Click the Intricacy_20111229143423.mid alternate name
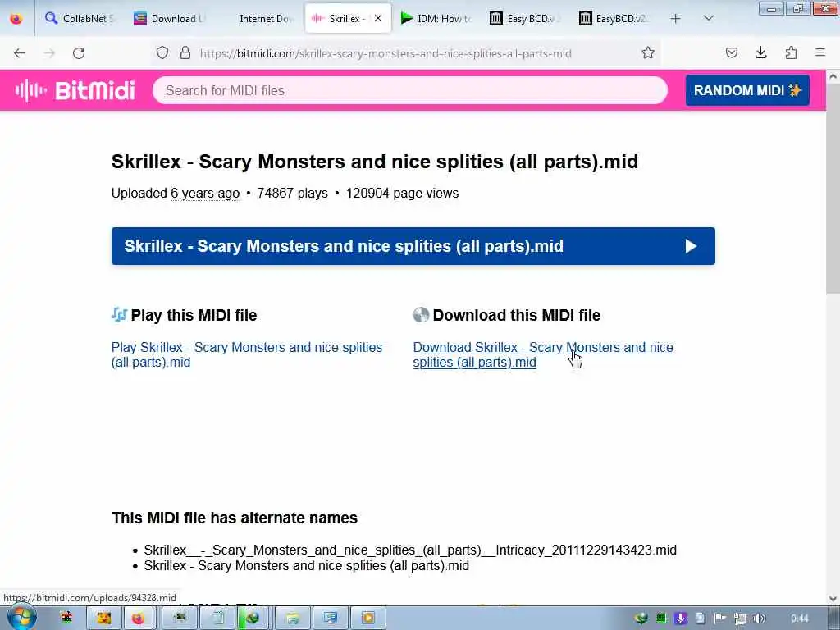 (410, 550)
